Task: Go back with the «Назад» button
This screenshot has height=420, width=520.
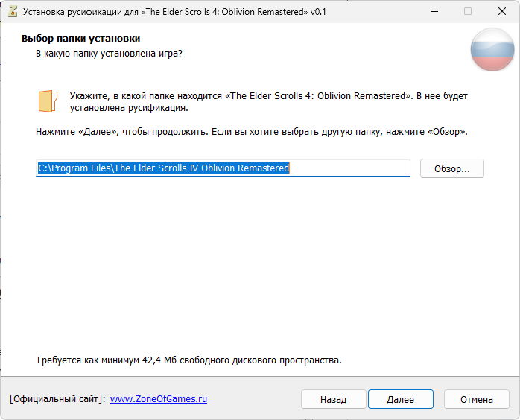Action: [x=333, y=399]
